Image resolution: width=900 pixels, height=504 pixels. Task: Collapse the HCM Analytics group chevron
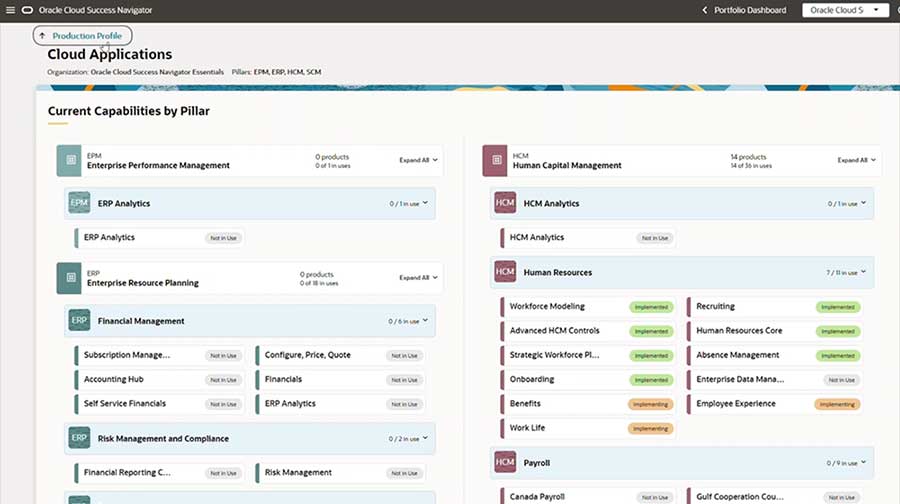click(863, 203)
